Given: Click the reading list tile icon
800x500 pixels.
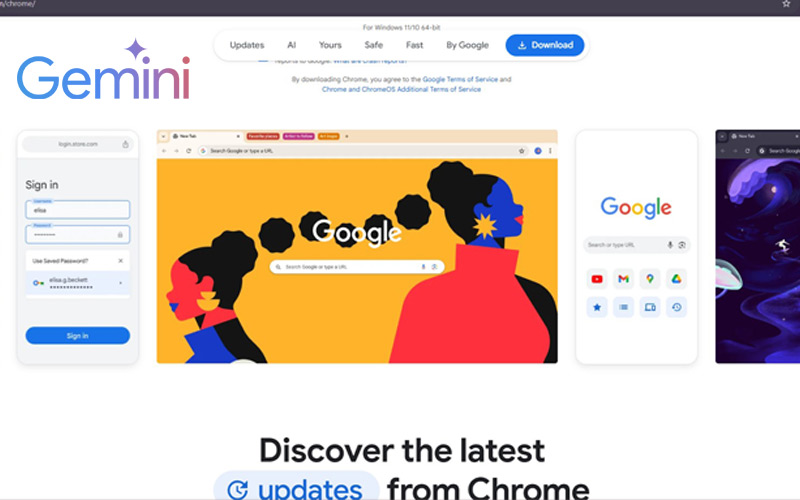Looking at the screenshot, I should (x=623, y=307).
